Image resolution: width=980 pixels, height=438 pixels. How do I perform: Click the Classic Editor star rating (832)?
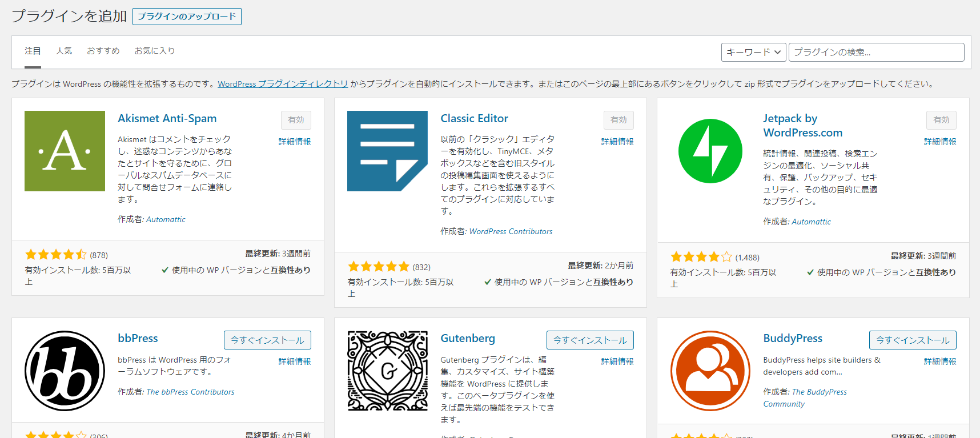tap(379, 267)
